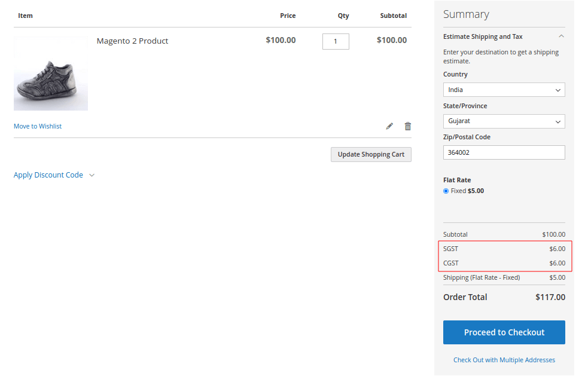The width and height of the screenshot is (588, 379).
Task: Move the product to the Wishlist
Action: (37, 126)
